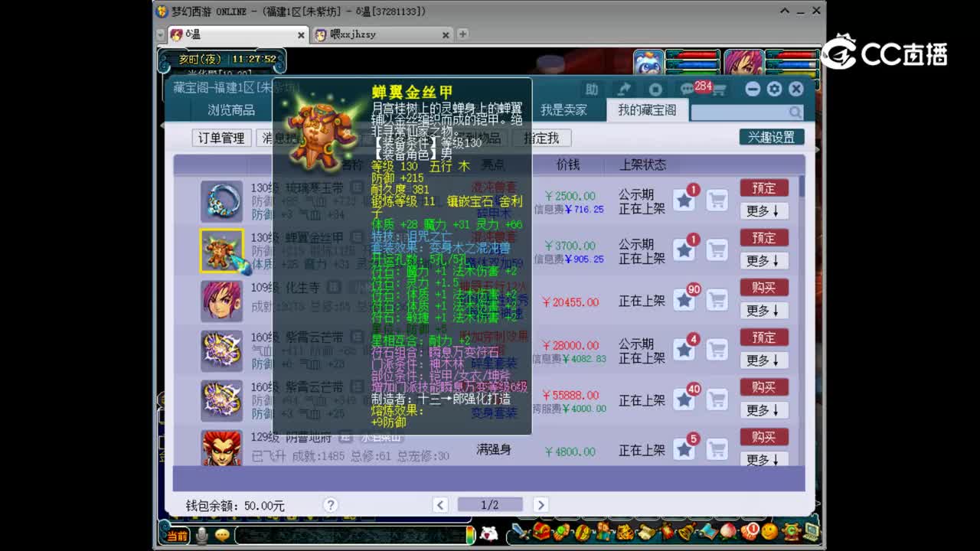
Task: Open the chat emoji bubble icon
Action: pyautogui.click(x=223, y=535)
